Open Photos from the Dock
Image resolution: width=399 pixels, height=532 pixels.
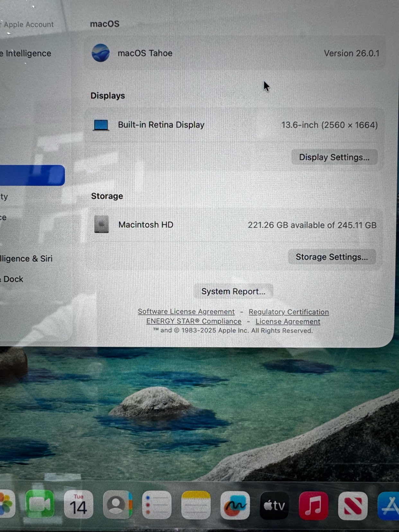click(x=7, y=504)
